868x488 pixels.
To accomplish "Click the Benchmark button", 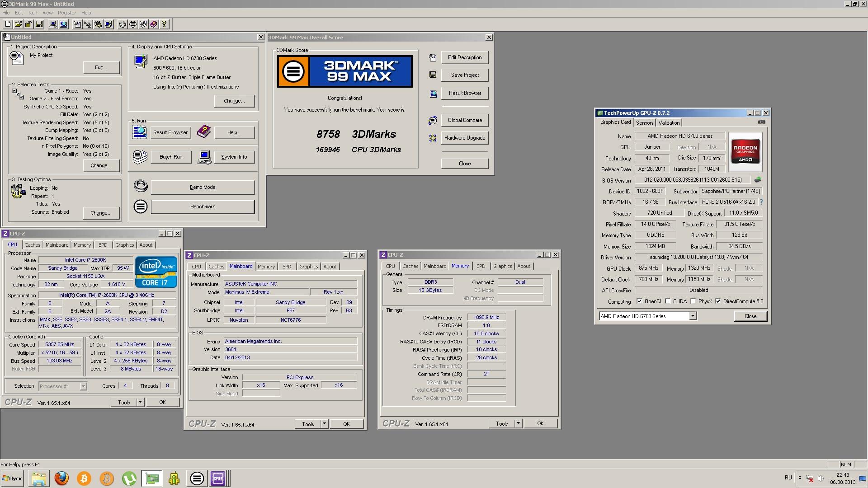I will (x=203, y=206).
